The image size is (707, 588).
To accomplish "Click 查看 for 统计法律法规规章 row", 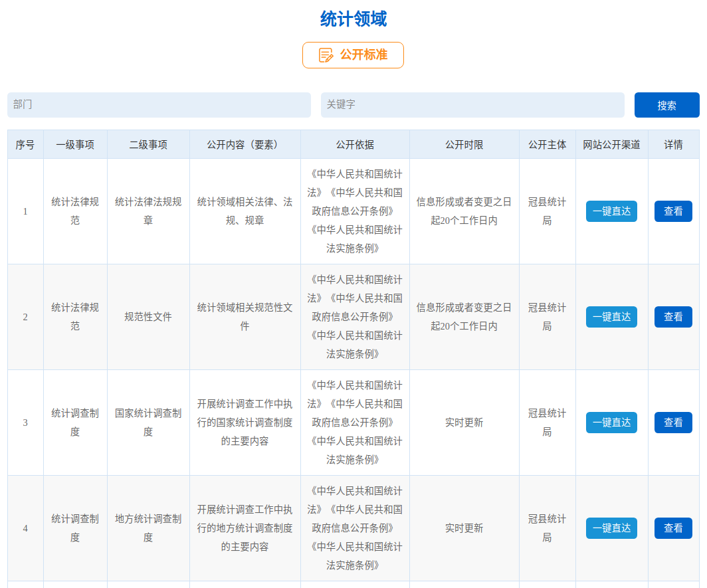I will 673,211.
